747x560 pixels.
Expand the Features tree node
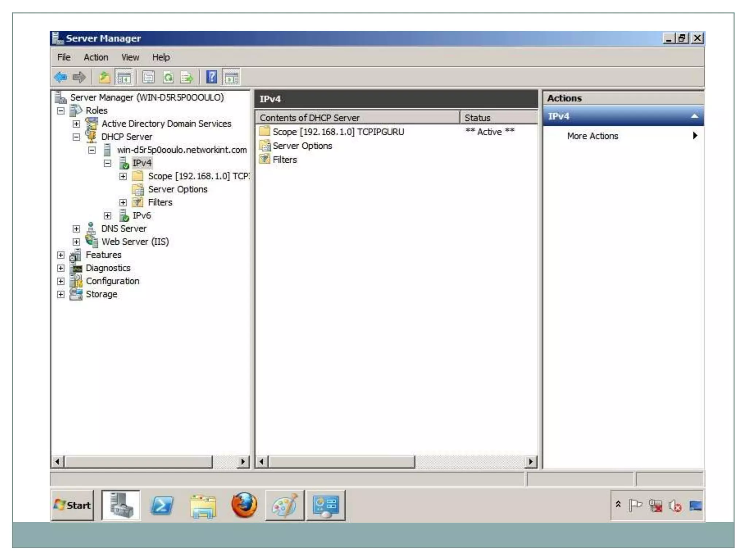pyautogui.click(x=61, y=255)
